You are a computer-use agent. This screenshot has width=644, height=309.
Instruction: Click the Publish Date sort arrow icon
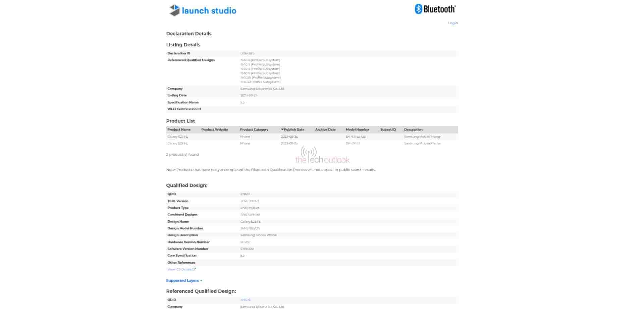coord(282,130)
